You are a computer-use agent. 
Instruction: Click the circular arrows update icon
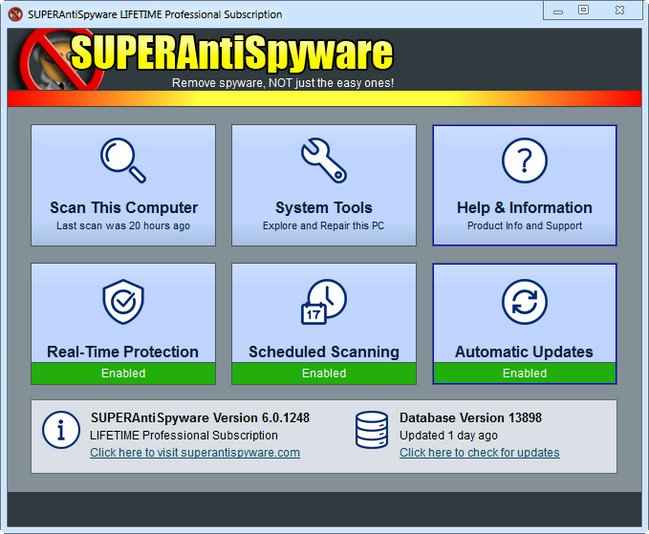pos(524,302)
